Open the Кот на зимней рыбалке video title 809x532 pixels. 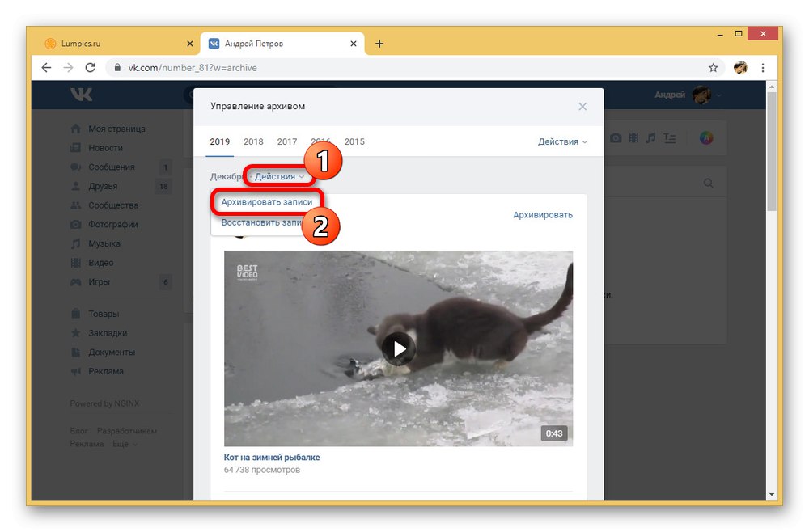point(272,458)
